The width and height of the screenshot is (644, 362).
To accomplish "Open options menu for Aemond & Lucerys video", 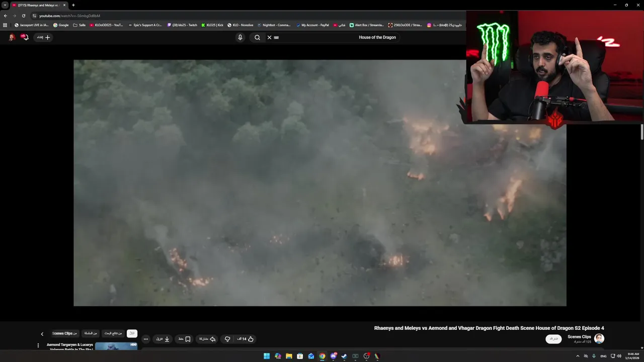I will (38, 345).
